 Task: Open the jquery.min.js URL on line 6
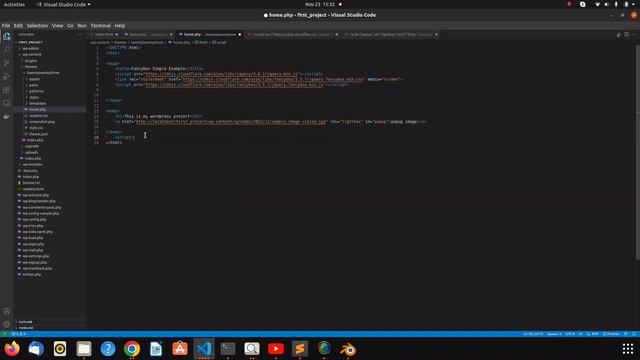pos(222,74)
